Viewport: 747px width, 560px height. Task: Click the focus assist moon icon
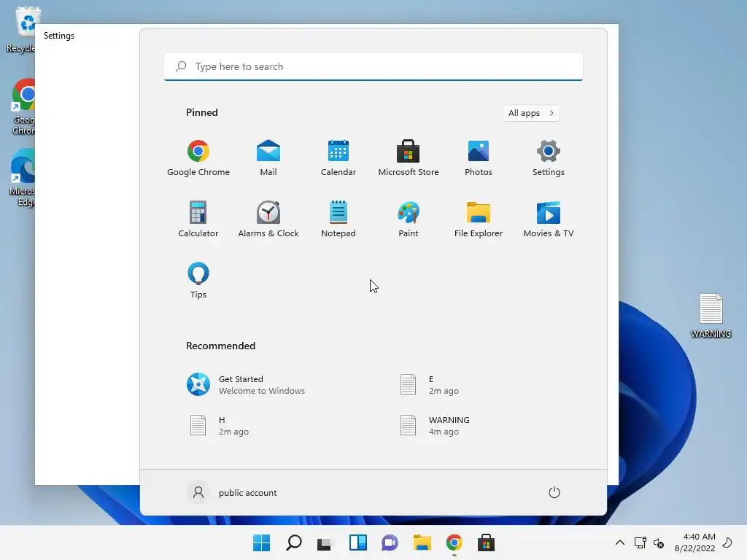tap(727, 542)
